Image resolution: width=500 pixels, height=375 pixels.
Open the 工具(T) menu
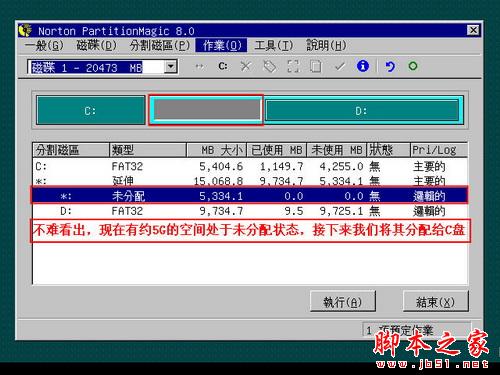(x=273, y=45)
